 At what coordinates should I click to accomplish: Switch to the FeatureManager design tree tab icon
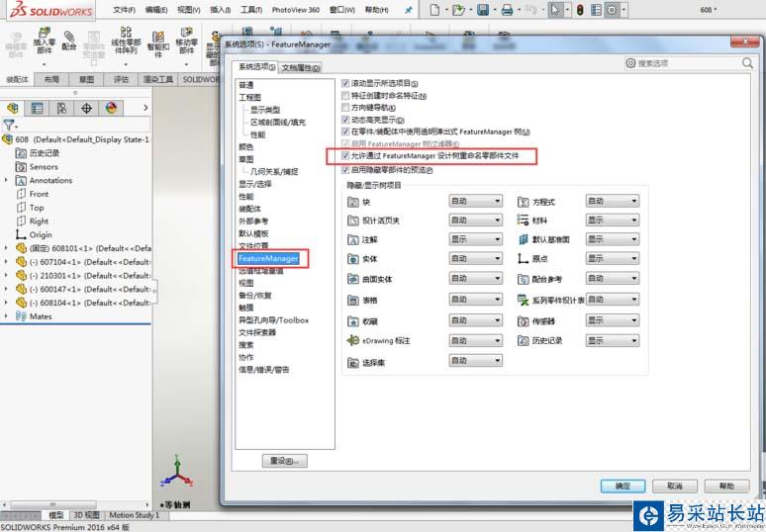tap(13, 108)
